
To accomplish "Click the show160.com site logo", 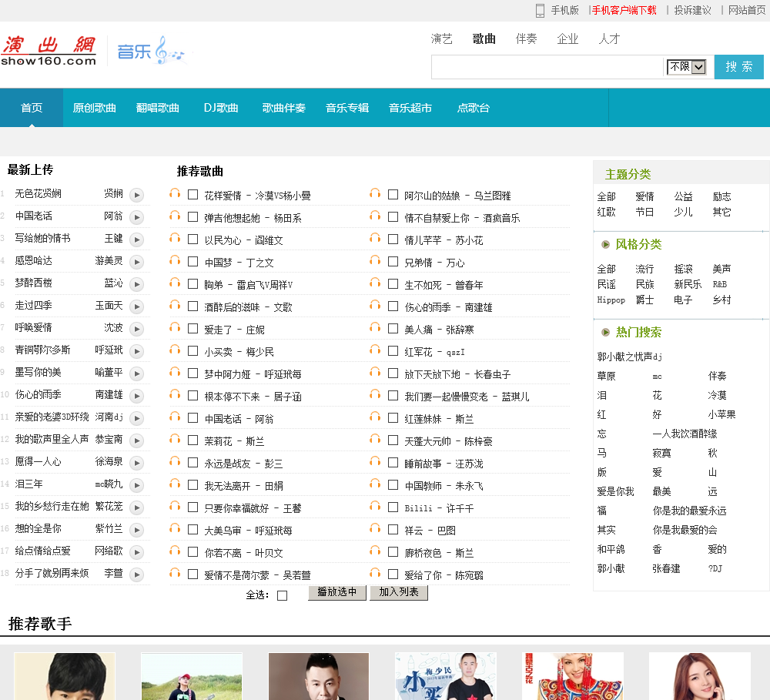I will point(49,51).
